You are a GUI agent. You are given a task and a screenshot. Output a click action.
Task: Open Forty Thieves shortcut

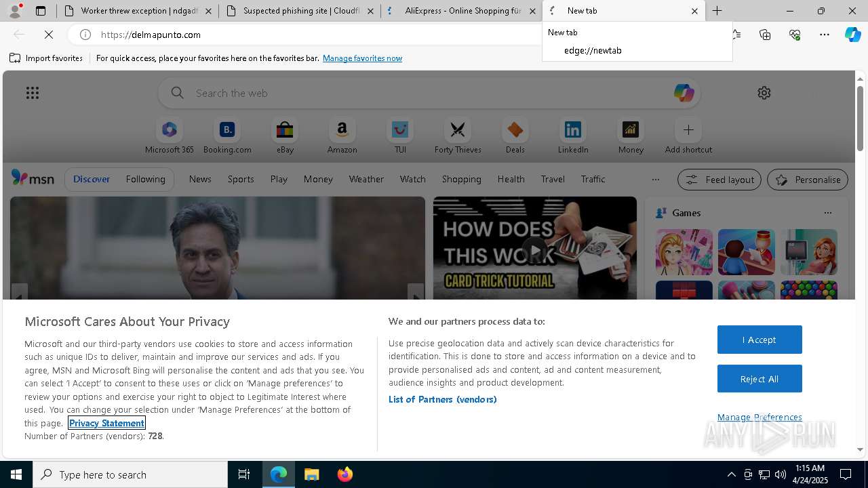pos(458,136)
